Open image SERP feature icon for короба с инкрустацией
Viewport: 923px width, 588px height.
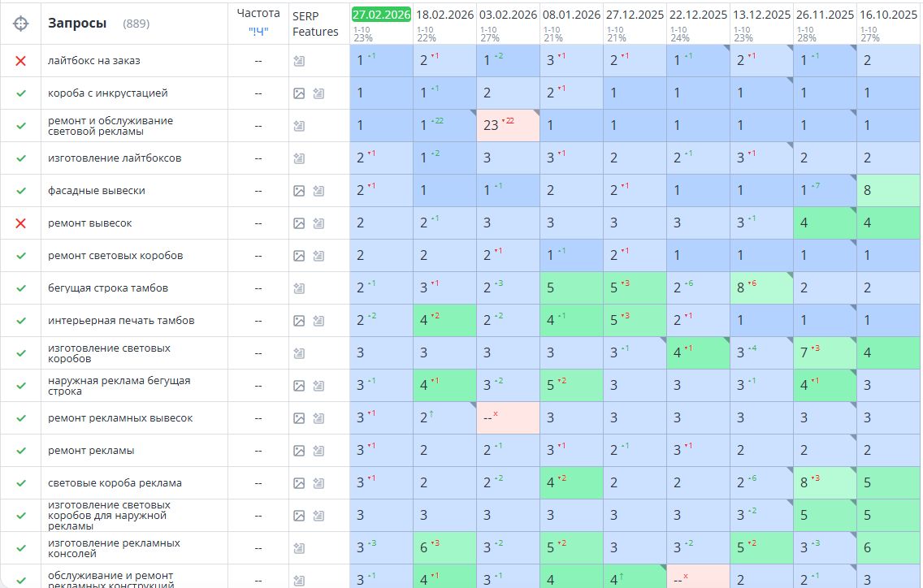point(299,93)
